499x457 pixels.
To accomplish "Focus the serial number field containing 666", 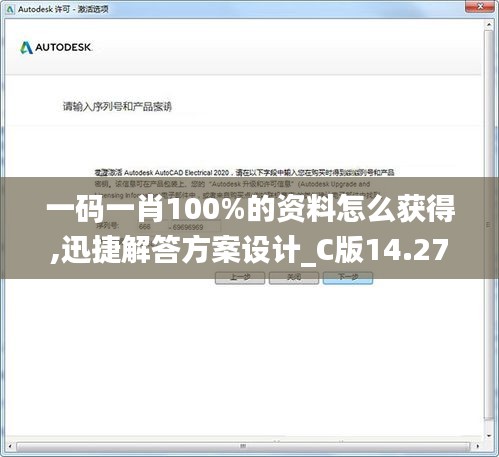I will (x=153, y=227).
